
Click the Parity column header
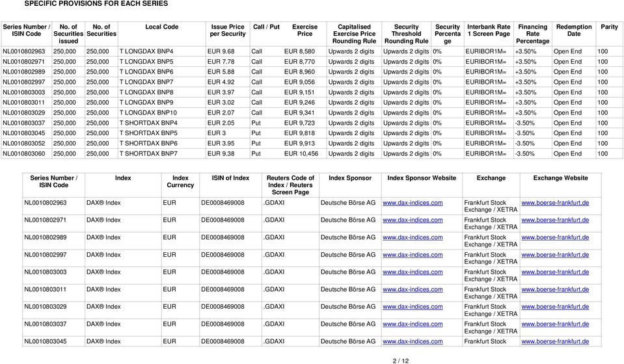(609, 27)
